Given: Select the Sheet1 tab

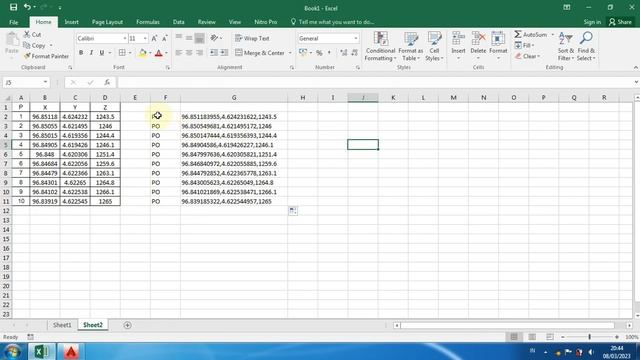Looking at the screenshot, I should [62, 325].
